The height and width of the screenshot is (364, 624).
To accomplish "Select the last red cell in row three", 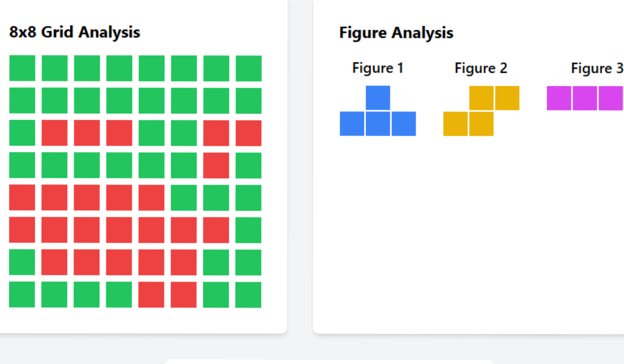I will tap(249, 133).
